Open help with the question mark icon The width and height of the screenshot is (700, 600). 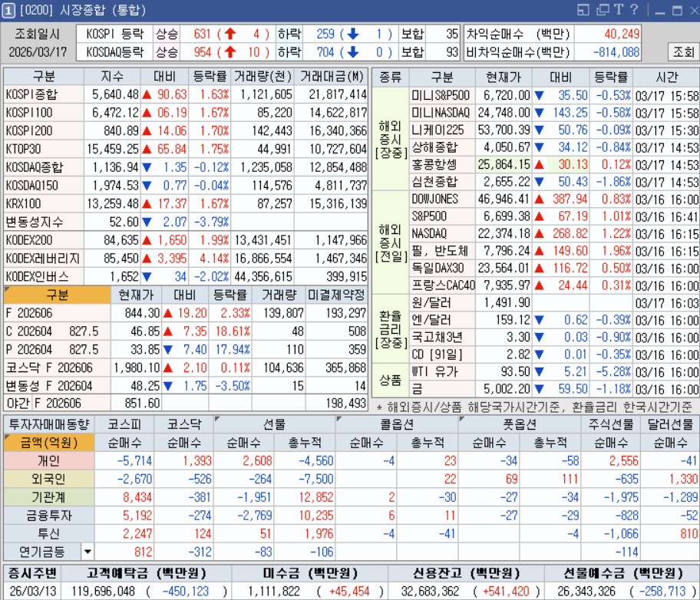coord(634,10)
